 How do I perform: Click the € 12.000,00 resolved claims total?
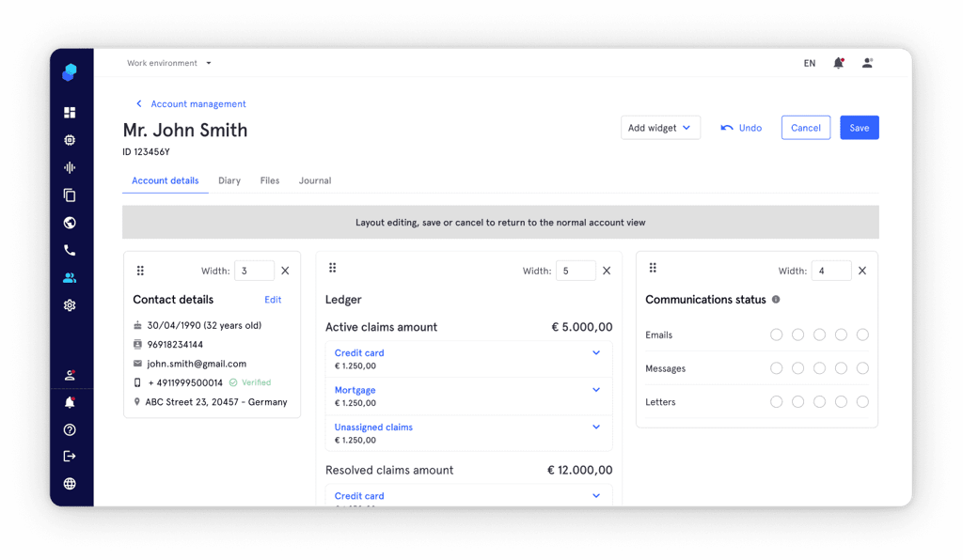click(x=579, y=470)
